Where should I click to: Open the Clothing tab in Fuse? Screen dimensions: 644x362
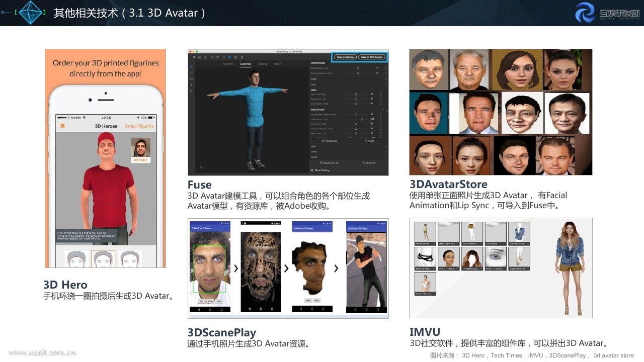pos(262,64)
